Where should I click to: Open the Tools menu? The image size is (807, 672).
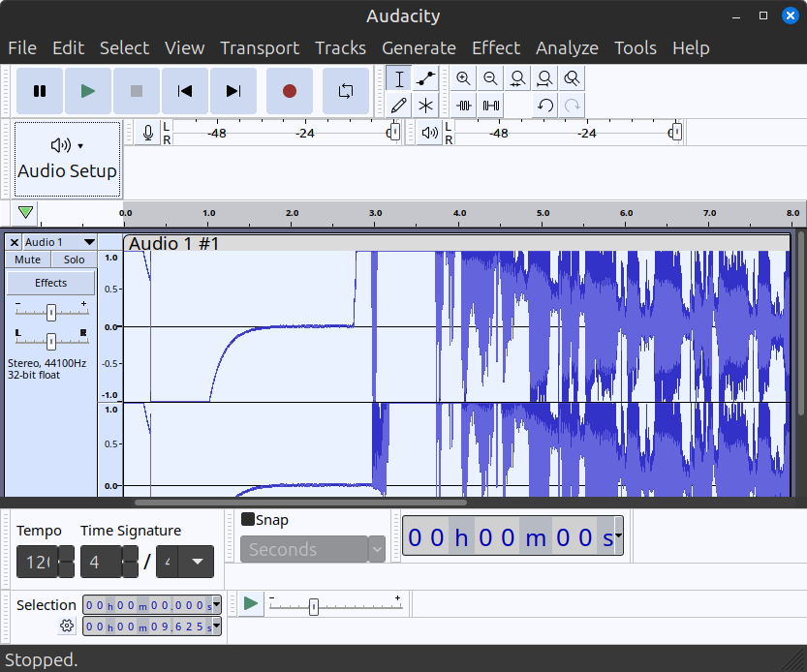point(636,47)
